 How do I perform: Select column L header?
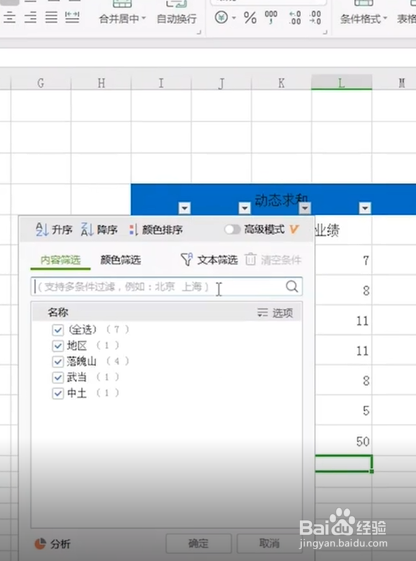(342, 83)
